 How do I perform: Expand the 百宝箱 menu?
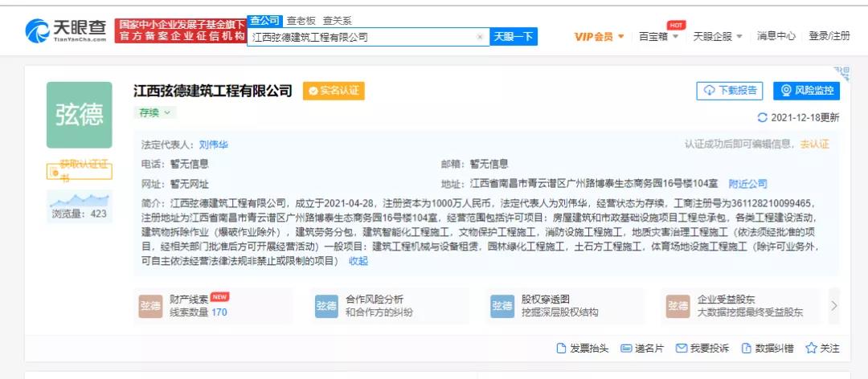point(658,36)
